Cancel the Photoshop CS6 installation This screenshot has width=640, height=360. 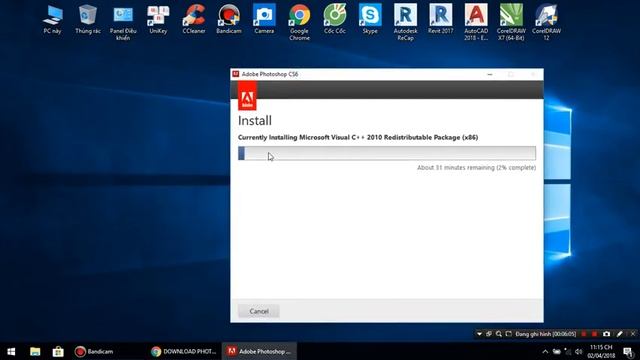(x=259, y=311)
